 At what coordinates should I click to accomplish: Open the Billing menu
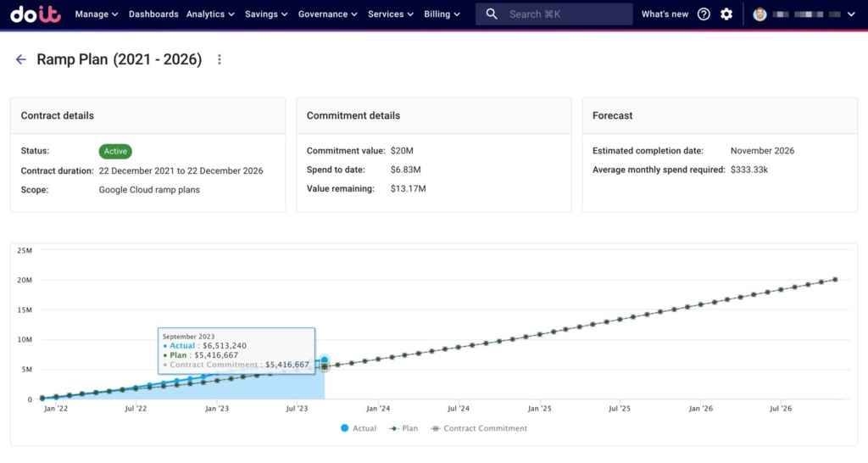tap(442, 14)
